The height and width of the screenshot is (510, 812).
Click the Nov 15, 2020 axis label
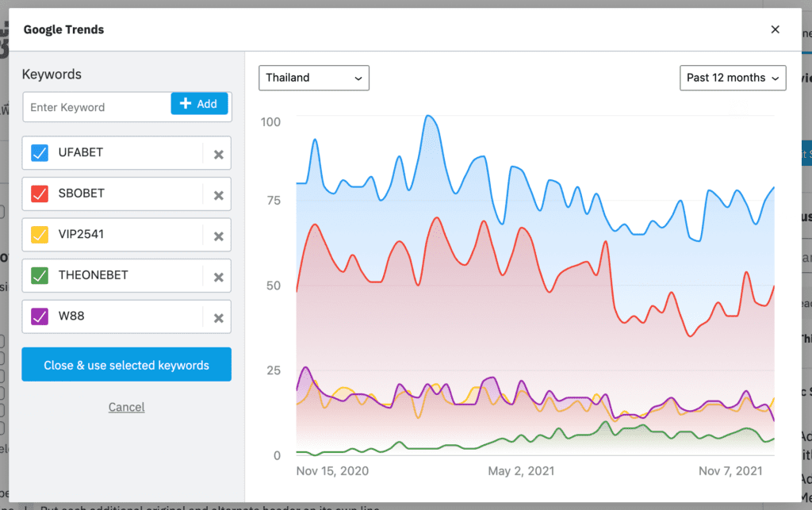332,470
